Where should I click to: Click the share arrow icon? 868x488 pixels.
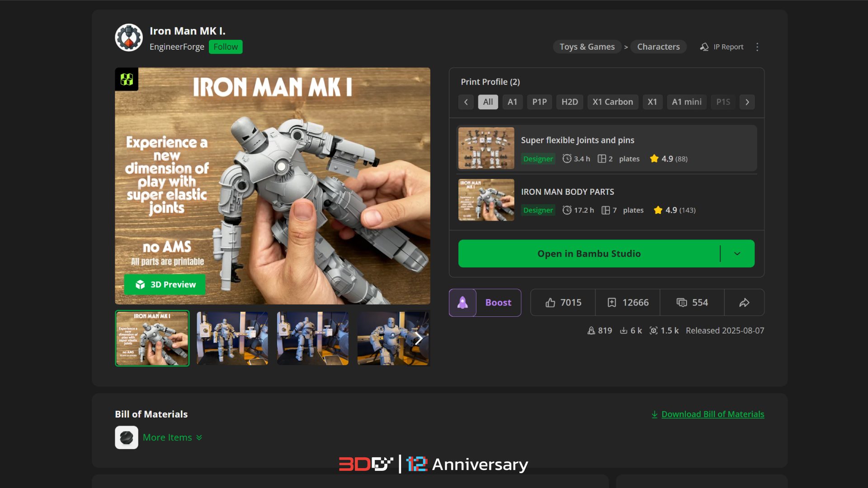(744, 303)
